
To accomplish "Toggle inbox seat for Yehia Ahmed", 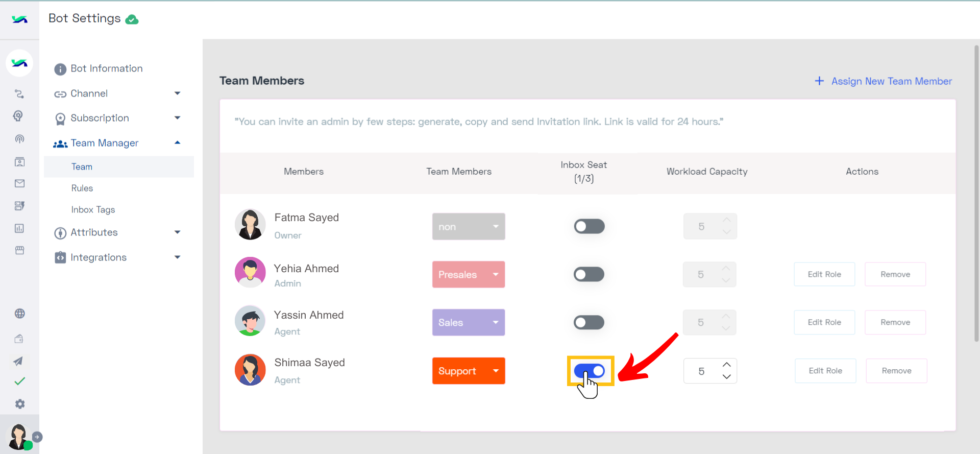I will [589, 274].
